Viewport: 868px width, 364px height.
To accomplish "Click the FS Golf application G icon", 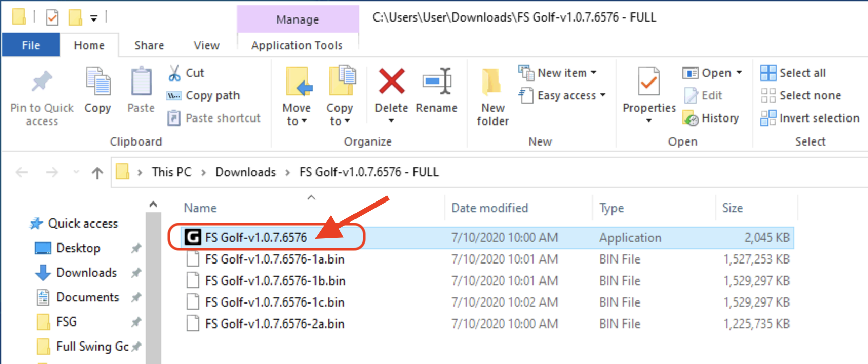I will tap(192, 237).
